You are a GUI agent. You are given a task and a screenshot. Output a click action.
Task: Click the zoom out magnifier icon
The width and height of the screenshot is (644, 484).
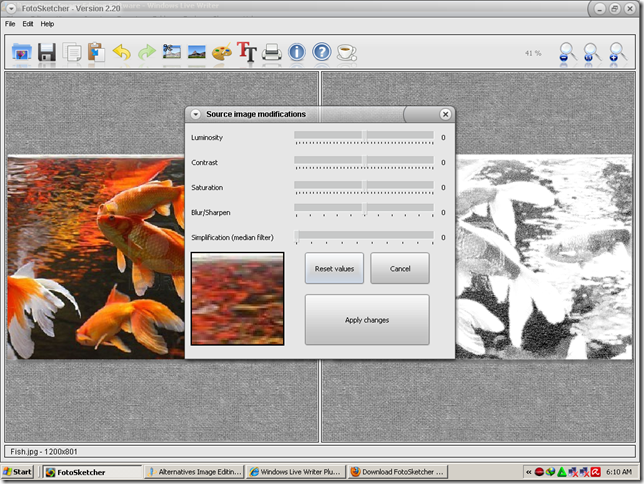coord(567,52)
